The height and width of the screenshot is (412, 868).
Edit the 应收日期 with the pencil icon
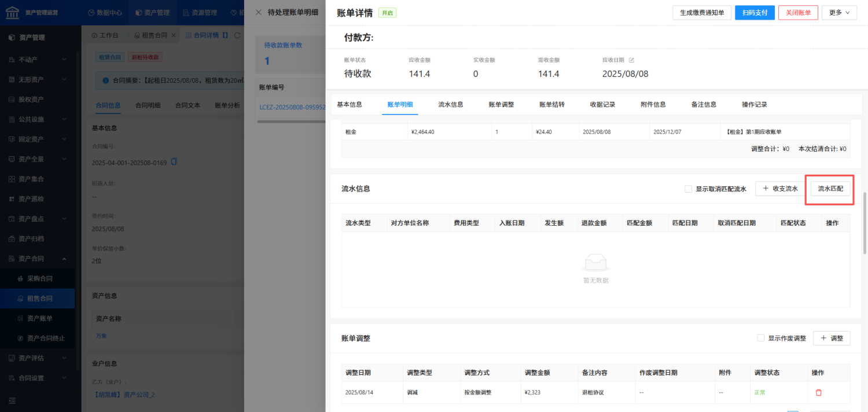[632, 60]
